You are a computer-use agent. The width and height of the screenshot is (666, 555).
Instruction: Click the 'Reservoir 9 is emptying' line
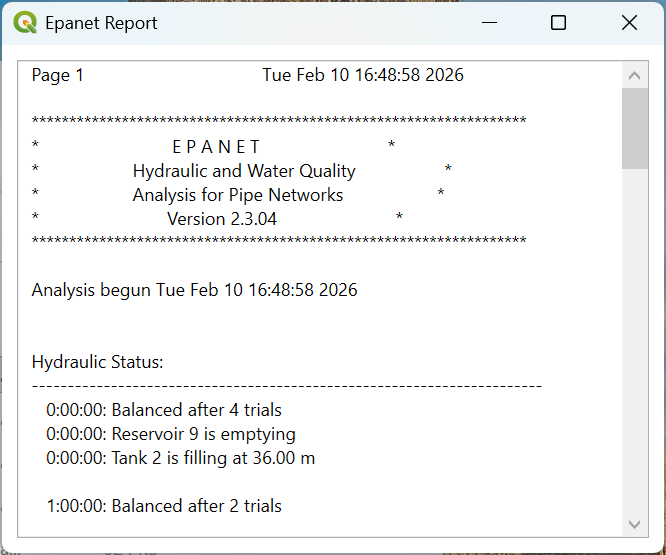(x=171, y=434)
